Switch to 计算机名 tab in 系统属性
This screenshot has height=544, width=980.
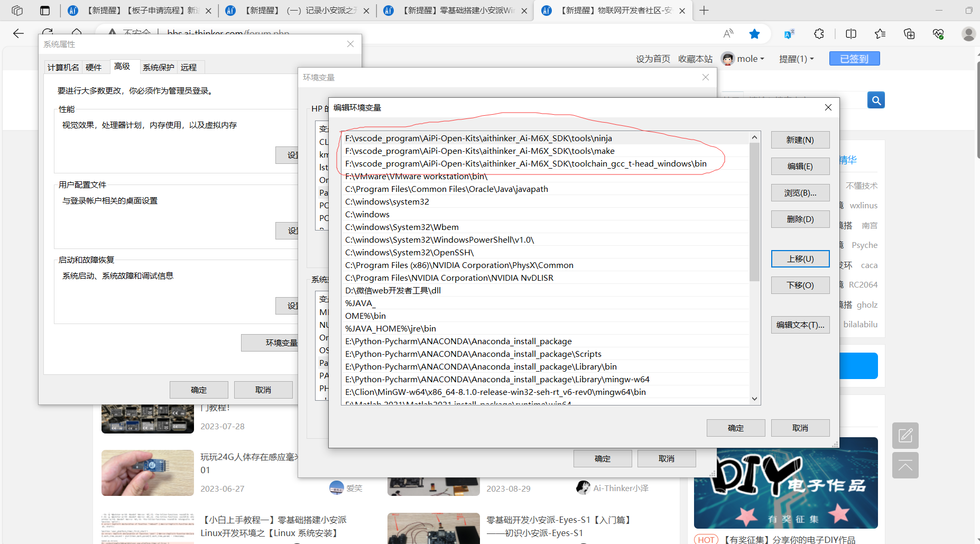(x=63, y=67)
